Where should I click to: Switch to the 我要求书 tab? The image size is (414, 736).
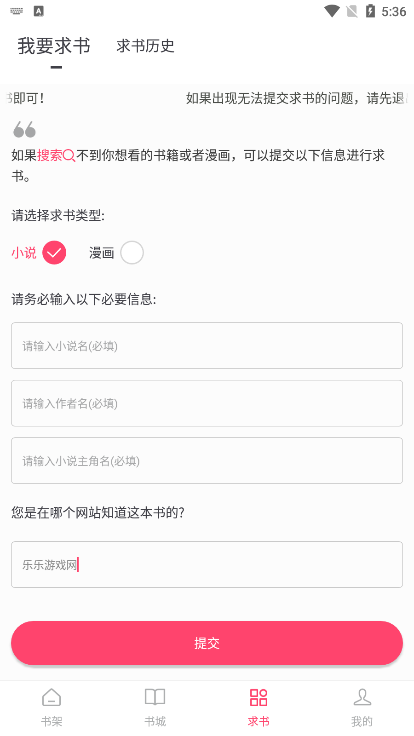click(x=54, y=46)
